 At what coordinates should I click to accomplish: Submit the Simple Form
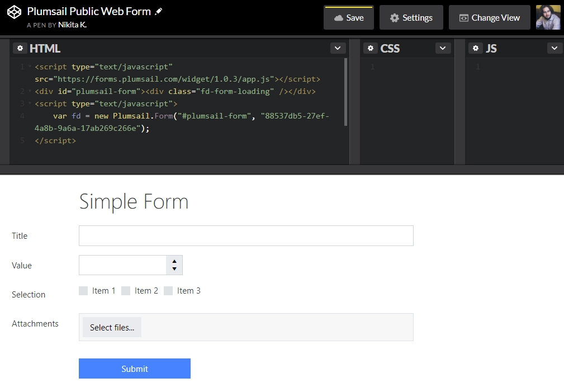pos(134,369)
